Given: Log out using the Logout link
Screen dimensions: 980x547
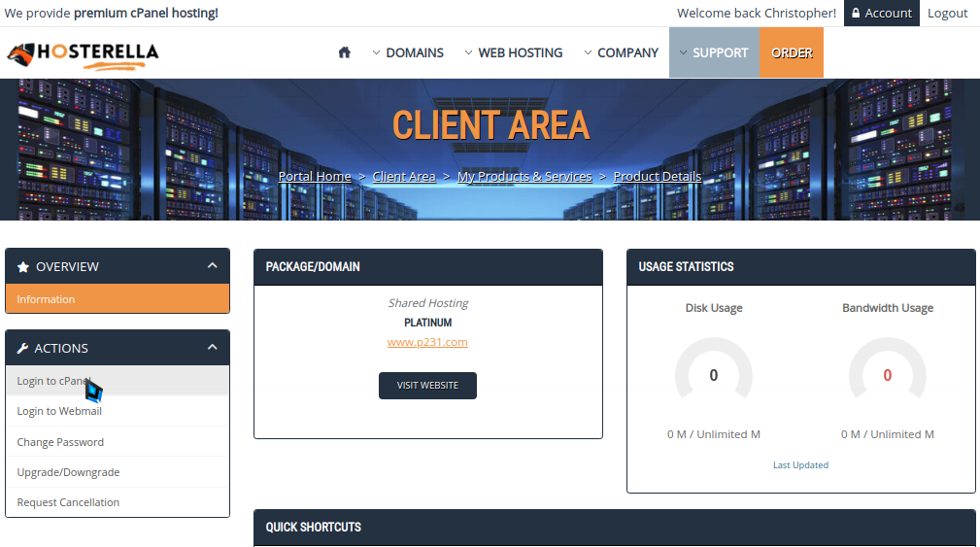Looking at the screenshot, I should 947,13.
